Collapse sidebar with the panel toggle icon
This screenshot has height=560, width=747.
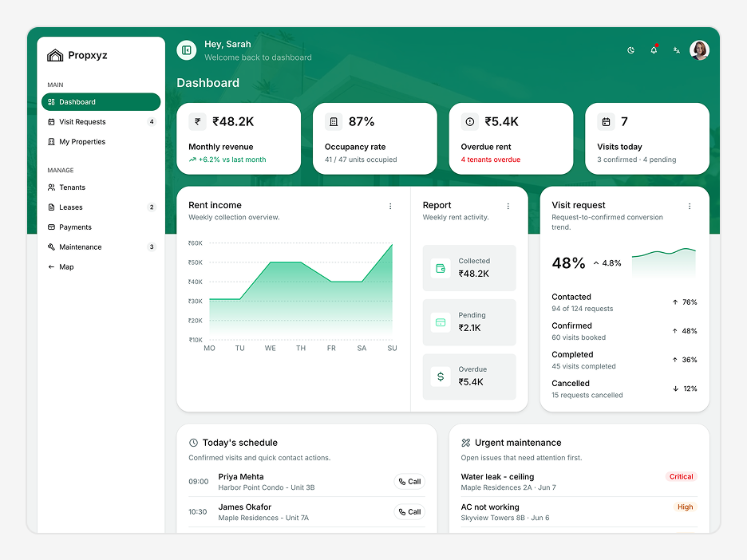[x=187, y=50]
